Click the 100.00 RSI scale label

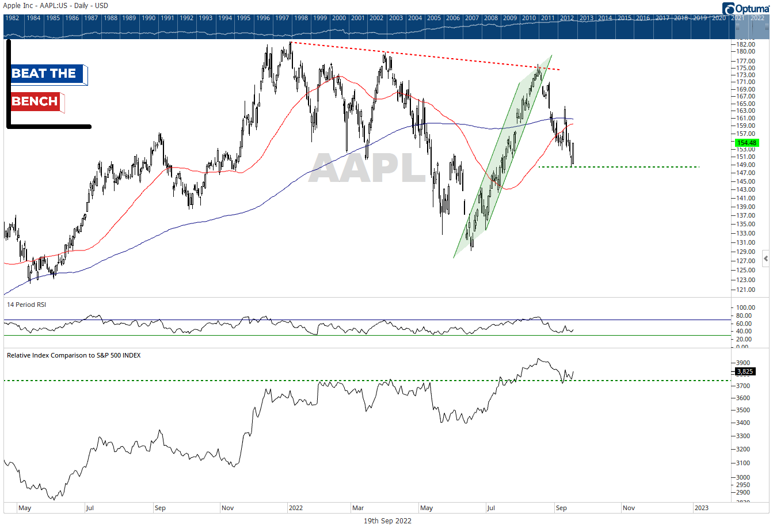(745, 307)
